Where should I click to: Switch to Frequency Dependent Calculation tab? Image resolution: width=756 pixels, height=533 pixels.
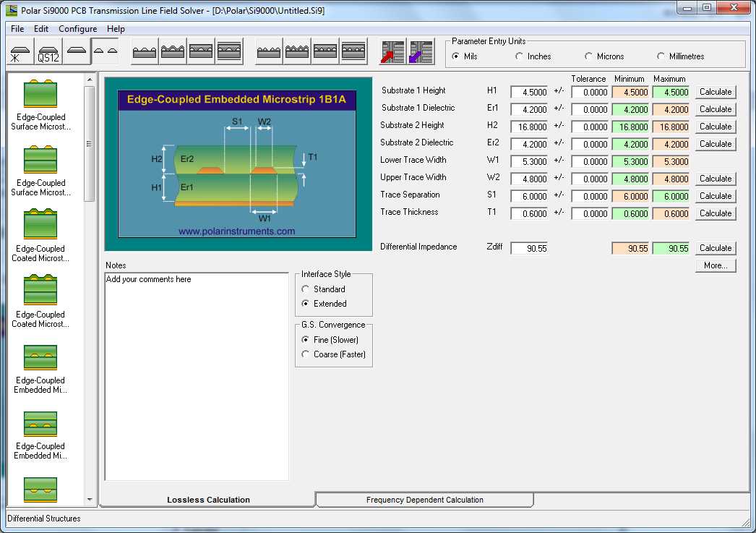424,500
